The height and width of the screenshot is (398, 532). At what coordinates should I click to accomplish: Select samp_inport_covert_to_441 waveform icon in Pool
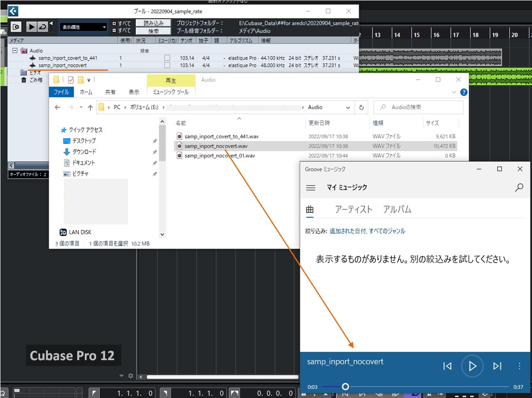point(32,58)
